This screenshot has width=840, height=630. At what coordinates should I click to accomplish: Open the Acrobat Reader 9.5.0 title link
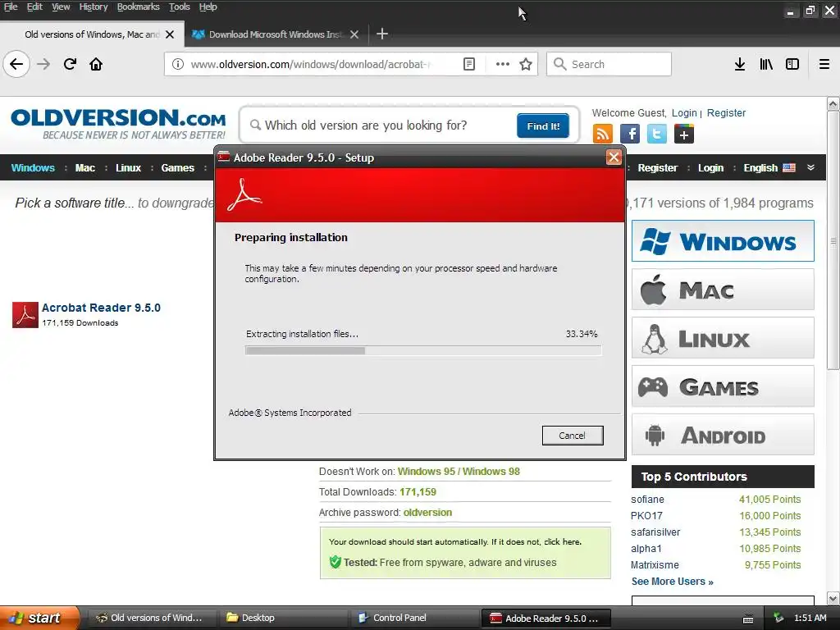pyautogui.click(x=101, y=308)
